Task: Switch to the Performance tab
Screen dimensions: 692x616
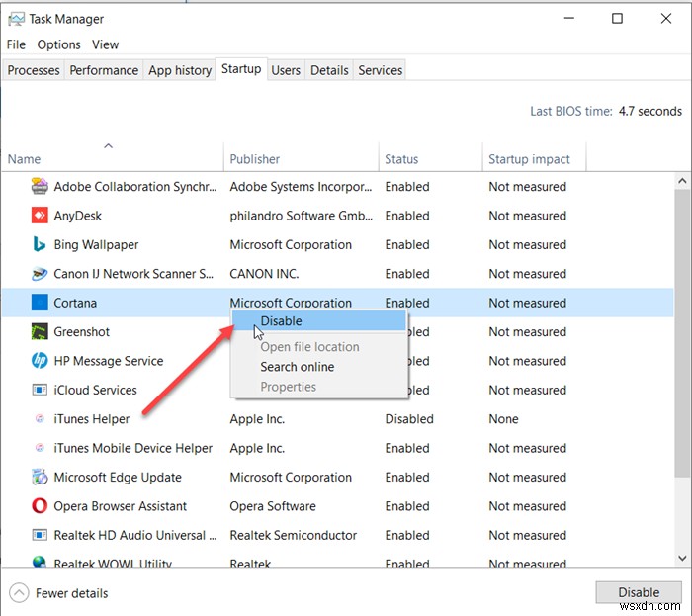Action: pos(104,70)
